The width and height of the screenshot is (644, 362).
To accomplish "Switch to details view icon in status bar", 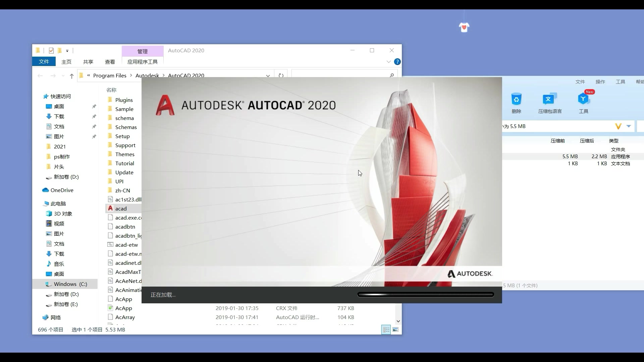I will tap(386, 330).
